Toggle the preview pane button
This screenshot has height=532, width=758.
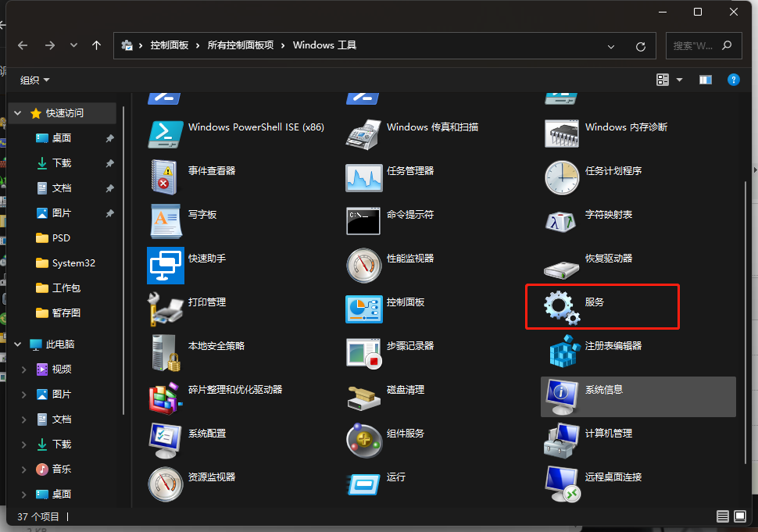coord(706,80)
